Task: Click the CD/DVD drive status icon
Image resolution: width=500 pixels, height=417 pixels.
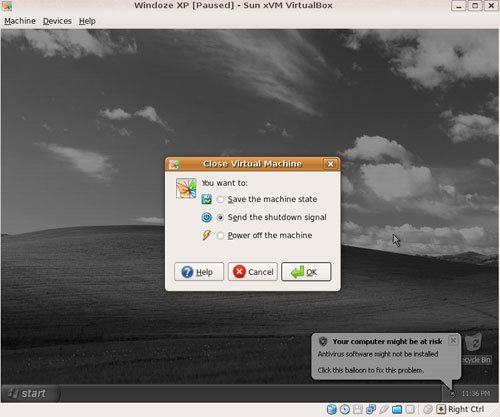Action: (x=345, y=409)
